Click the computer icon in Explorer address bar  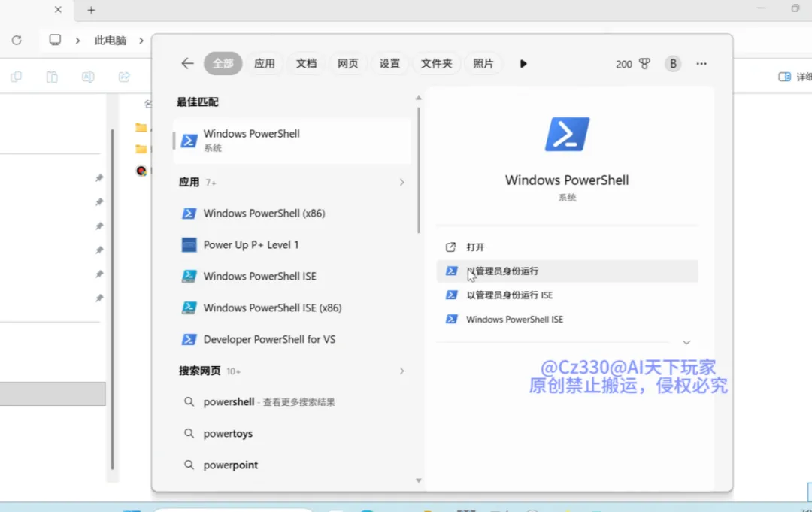[55, 41]
